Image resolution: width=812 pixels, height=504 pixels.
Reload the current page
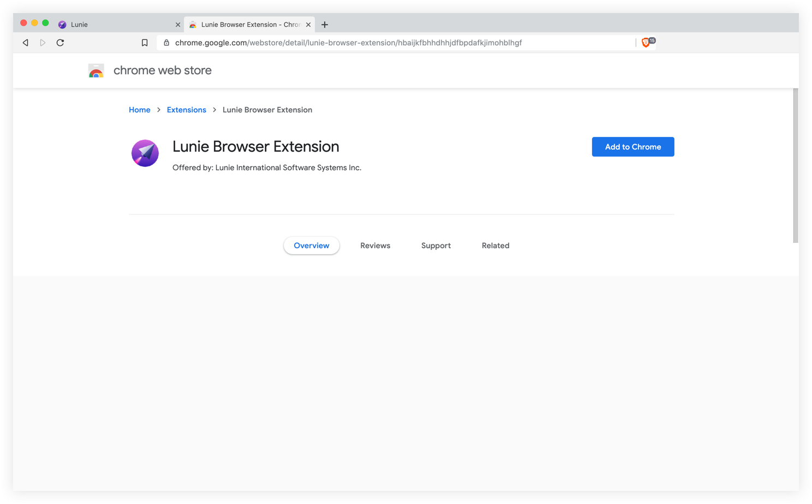click(x=60, y=43)
